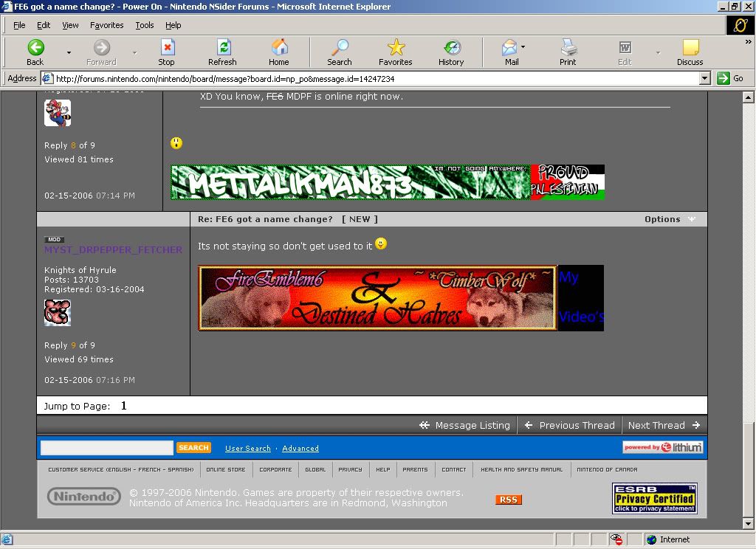Click the greyed Forward arrow button
This screenshot has width=756, height=549.
tap(101, 52)
